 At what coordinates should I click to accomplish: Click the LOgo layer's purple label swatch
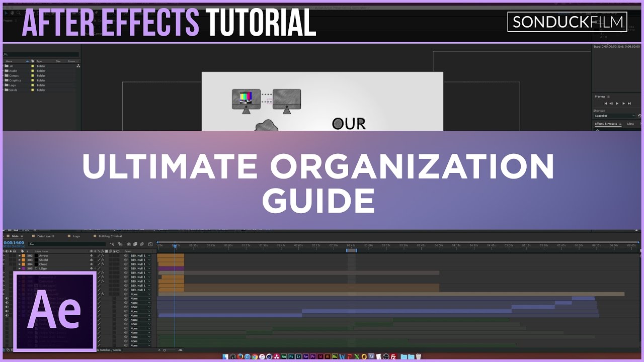tap(24, 268)
